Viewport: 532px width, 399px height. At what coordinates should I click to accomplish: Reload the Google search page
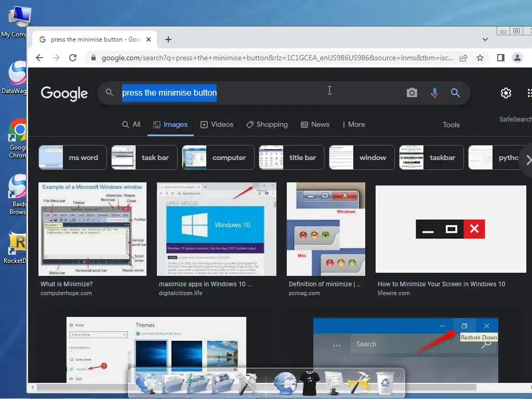point(73,58)
